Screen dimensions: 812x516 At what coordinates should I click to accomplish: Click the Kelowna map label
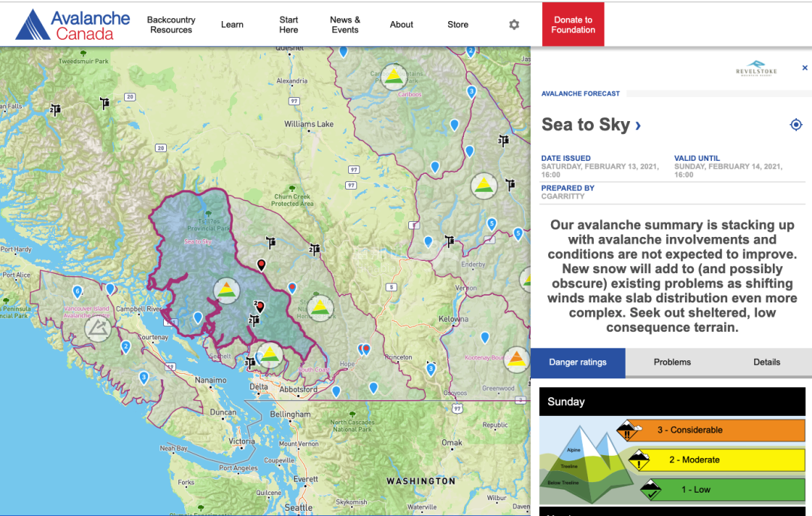[453, 319]
